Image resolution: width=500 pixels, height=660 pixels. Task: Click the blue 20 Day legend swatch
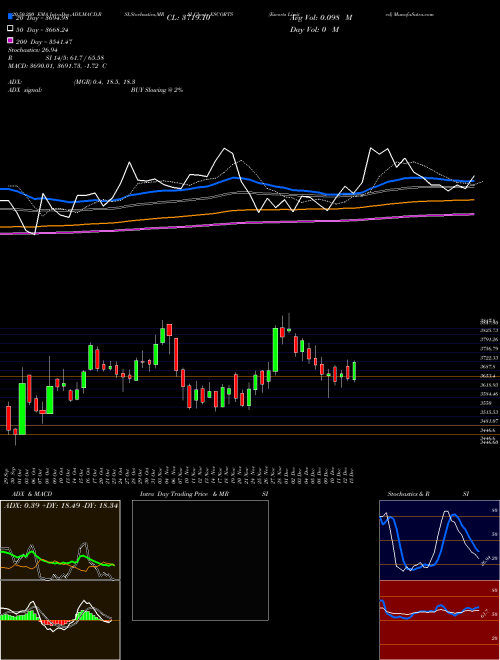11,18
